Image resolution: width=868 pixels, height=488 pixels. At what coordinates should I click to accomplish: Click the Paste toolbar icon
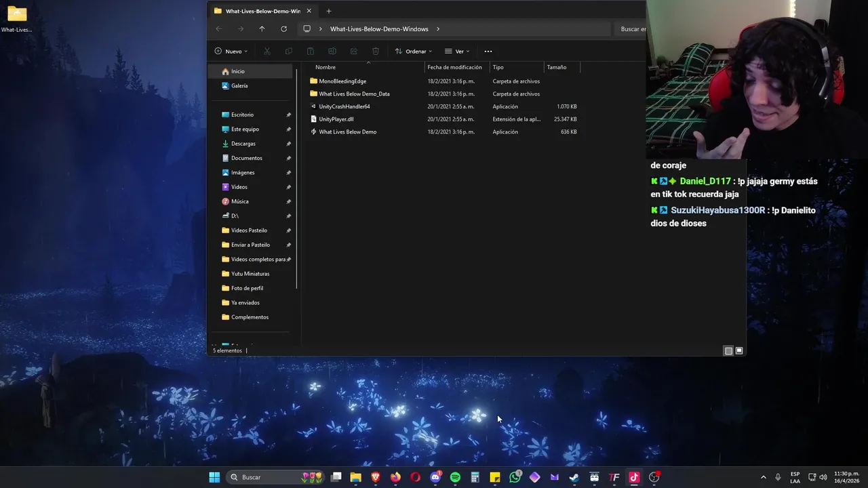pos(311,52)
